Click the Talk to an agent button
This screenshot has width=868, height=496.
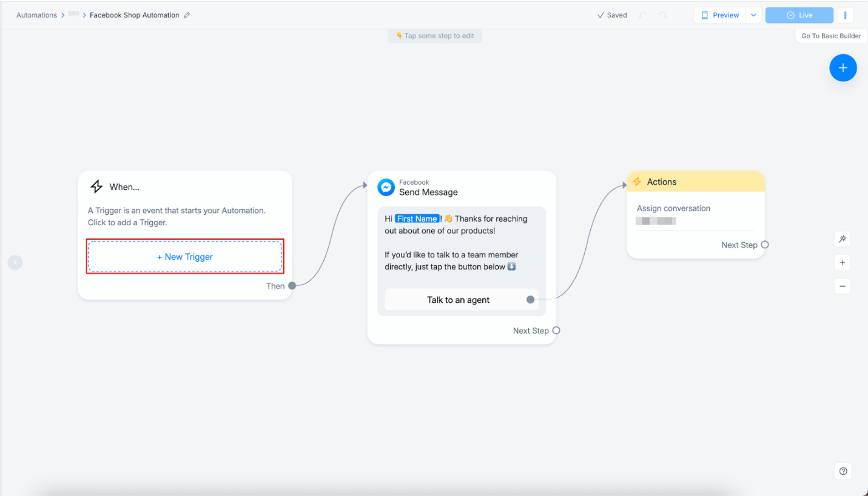pos(458,299)
